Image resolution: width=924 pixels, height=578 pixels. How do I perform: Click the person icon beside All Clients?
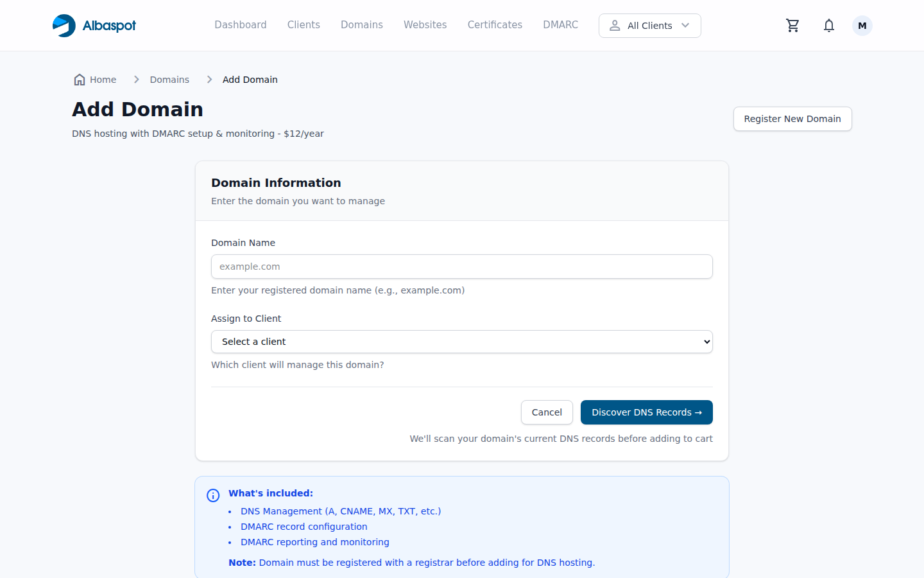[x=615, y=26]
